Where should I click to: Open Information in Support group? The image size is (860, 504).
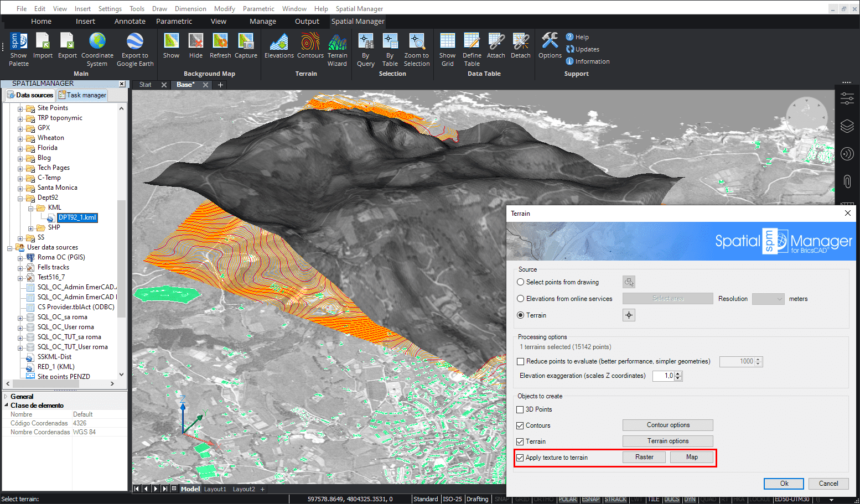click(x=588, y=61)
